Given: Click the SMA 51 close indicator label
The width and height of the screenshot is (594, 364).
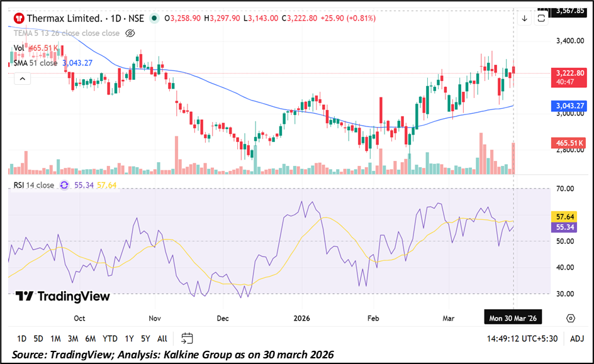Looking at the screenshot, I should (x=36, y=63).
